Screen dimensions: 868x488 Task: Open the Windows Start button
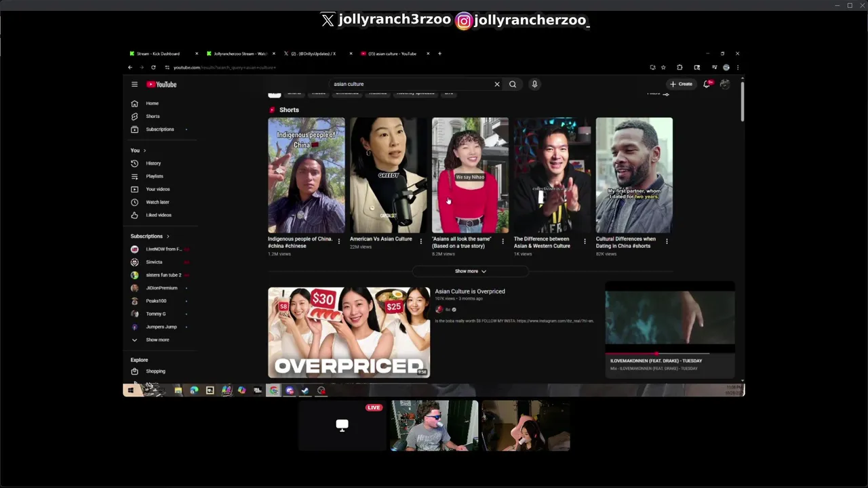coord(130,390)
